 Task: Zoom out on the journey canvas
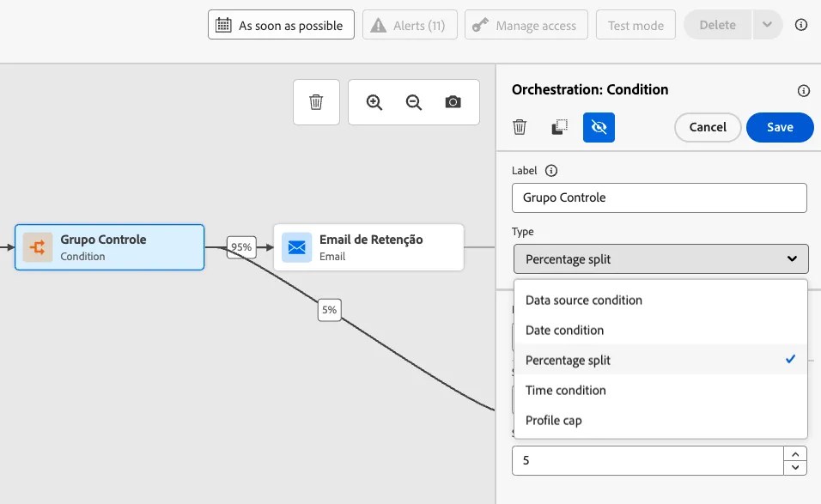[x=414, y=102]
